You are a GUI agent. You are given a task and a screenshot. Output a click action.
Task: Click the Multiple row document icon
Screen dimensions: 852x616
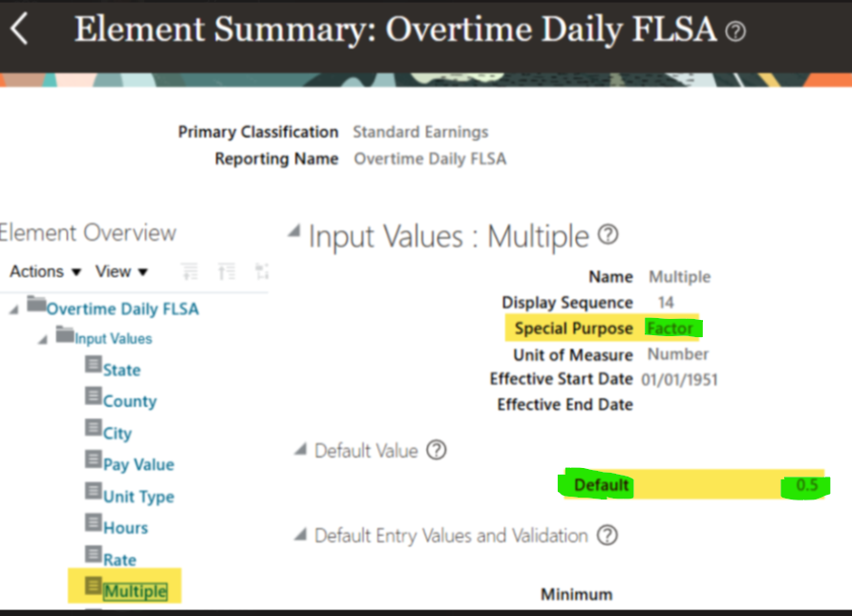[94, 585]
